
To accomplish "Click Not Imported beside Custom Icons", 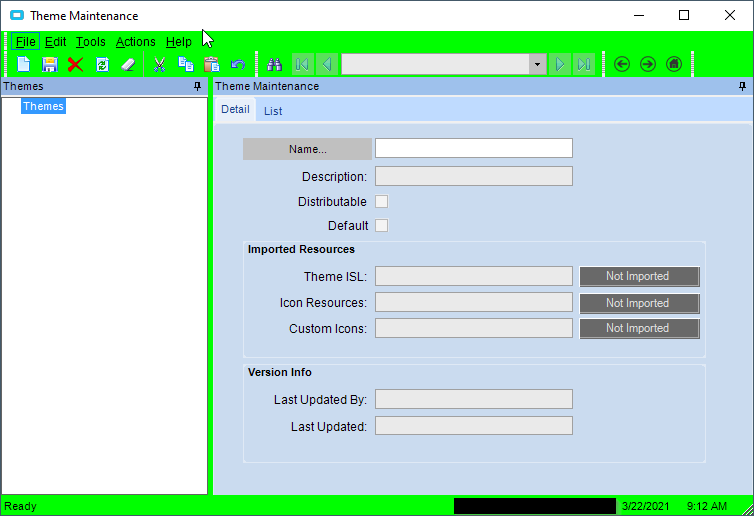I will coord(640,328).
